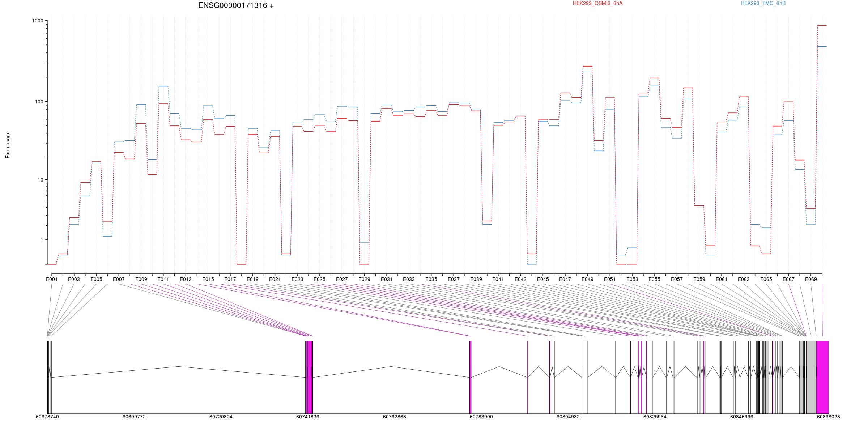868x434 pixels.
Task: Select exon label E055
Action: 654,279
